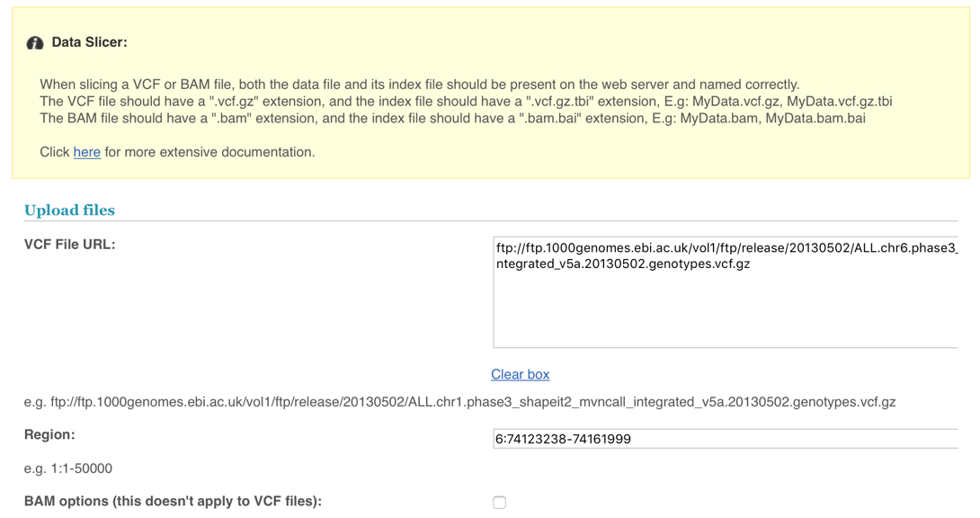Screen dimensions: 980x518
Task: Click the VCF File URL label
Action: click(x=70, y=245)
